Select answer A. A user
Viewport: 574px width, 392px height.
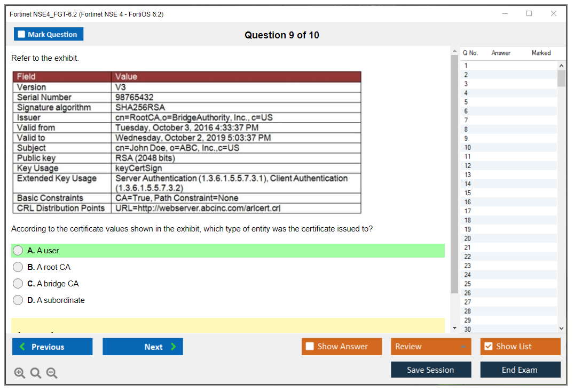pyautogui.click(x=18, y=251)
